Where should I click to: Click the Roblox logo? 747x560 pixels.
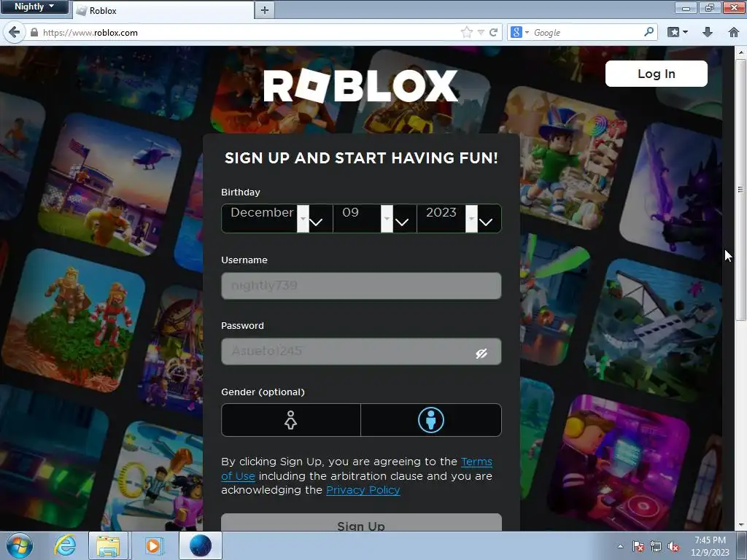361,86
